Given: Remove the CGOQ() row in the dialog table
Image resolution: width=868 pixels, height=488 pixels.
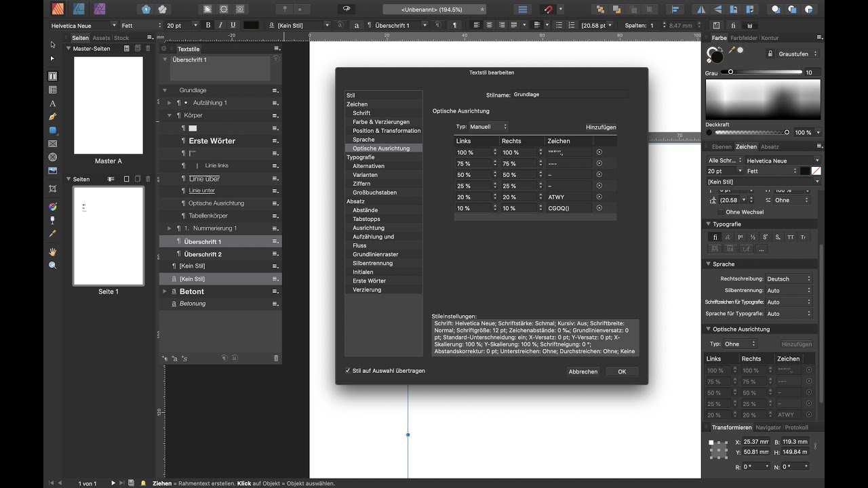Looking at the screenshot, I should 599,208.
